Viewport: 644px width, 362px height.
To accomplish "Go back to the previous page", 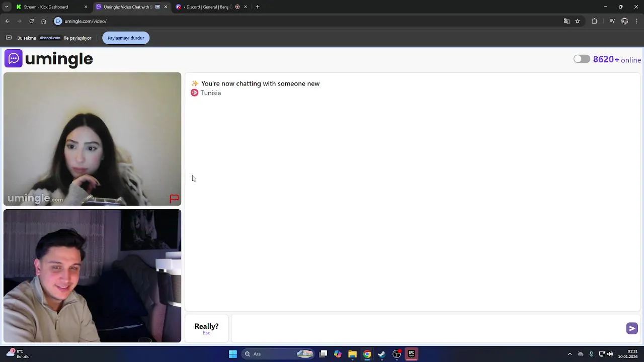I will (x=7, y=21).
